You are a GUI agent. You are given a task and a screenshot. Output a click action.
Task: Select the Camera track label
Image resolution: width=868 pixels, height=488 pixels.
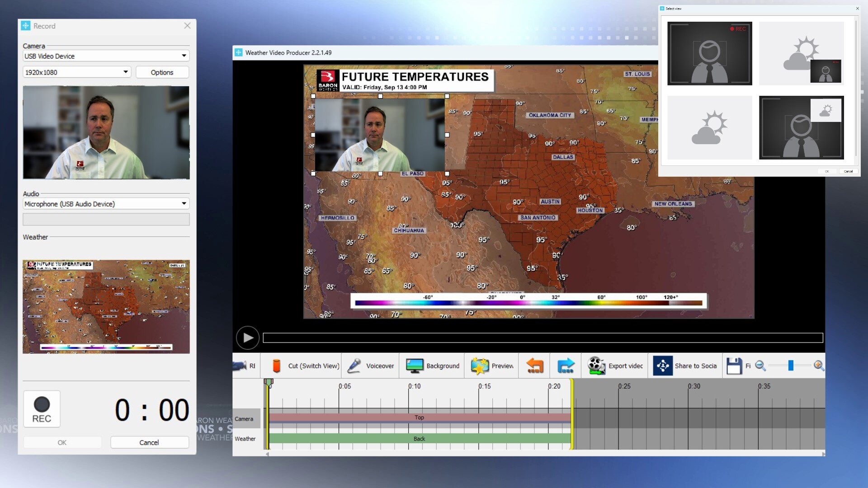click(246, 419)
